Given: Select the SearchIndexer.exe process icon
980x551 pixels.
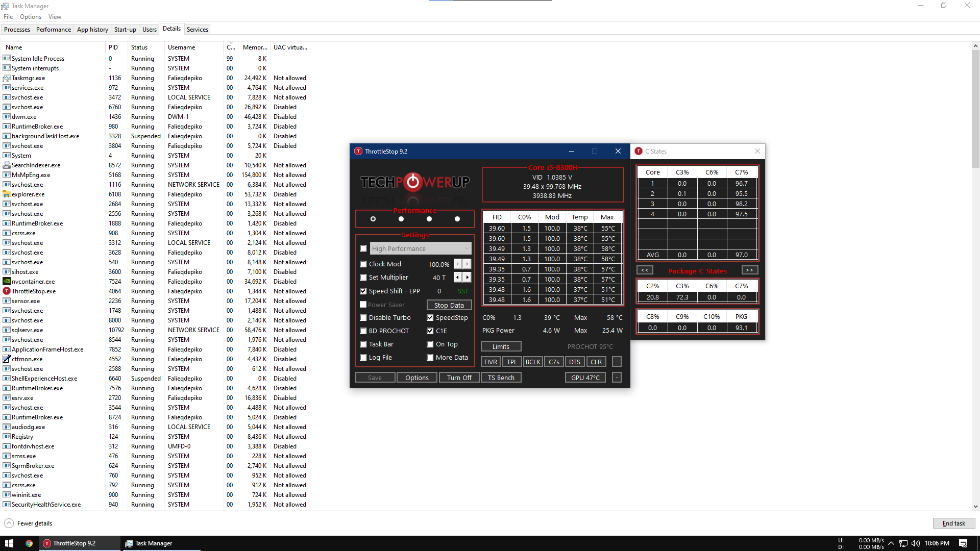Looking at the screenshot, I should click(x=7, y=165).
